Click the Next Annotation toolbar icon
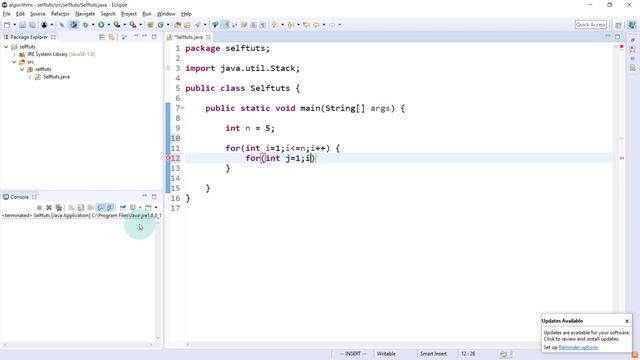640x360 pixels. click(275, 25)
